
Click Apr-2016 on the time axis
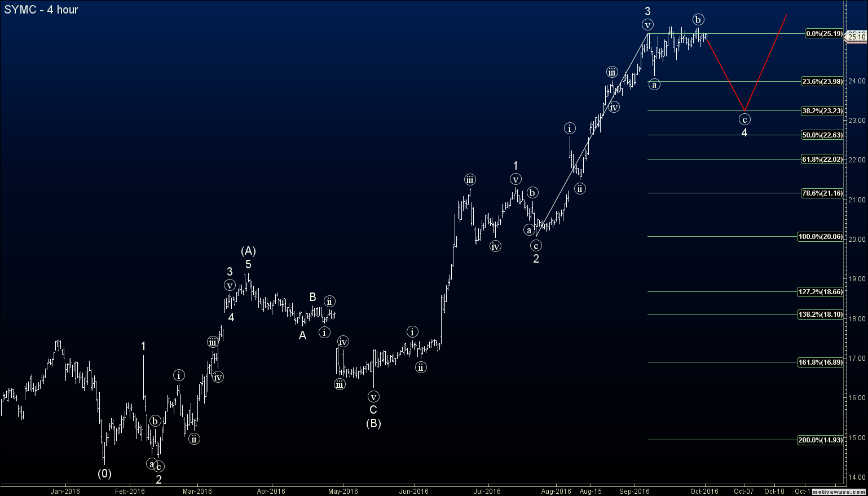pyautogui.click(x=272, y=491)
